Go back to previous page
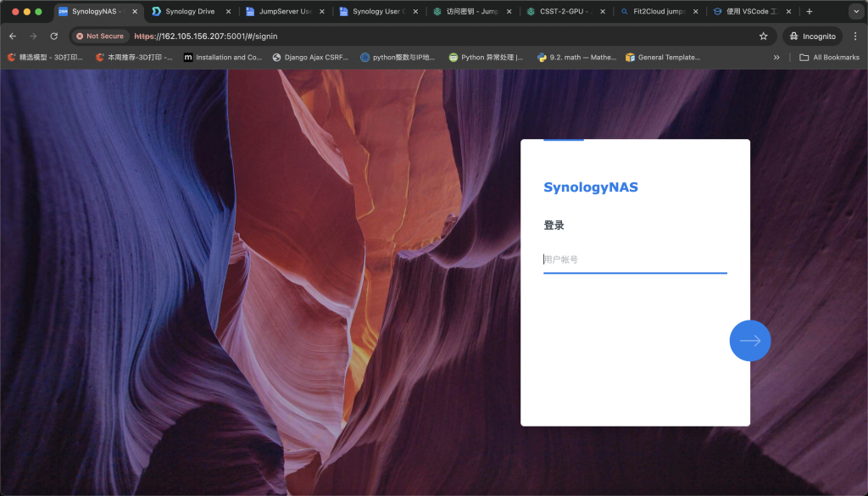The width and height of the screenshot is (868, 496). (x=13, y=36)
